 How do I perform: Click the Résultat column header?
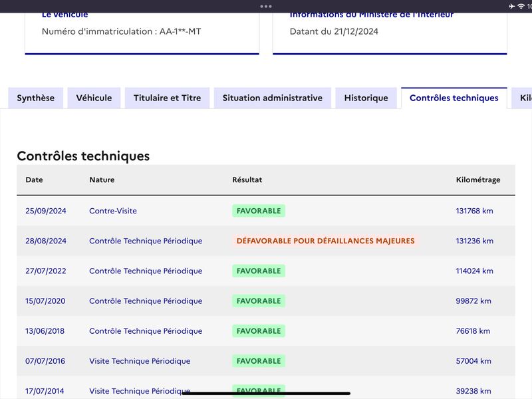point(247,180)
